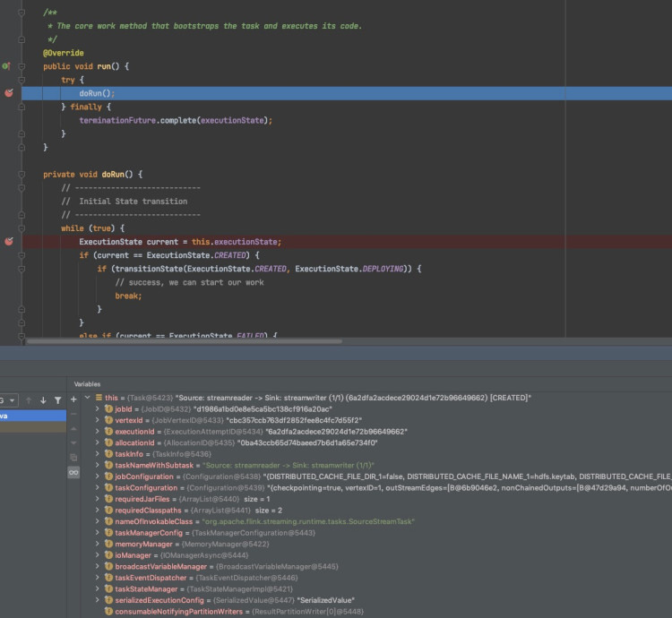Screen dimensions: 672x618
Task: Click ExecutionState.DEPLOYING in the code
Action: 349,269
